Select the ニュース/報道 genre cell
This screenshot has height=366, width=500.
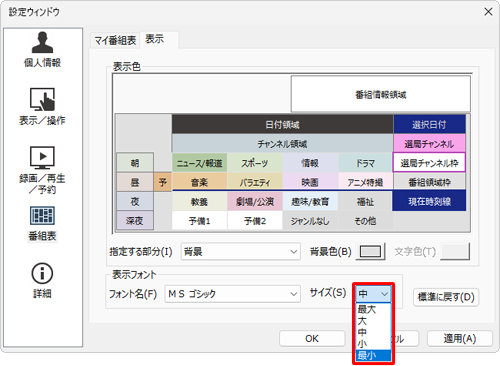point(199,163)
